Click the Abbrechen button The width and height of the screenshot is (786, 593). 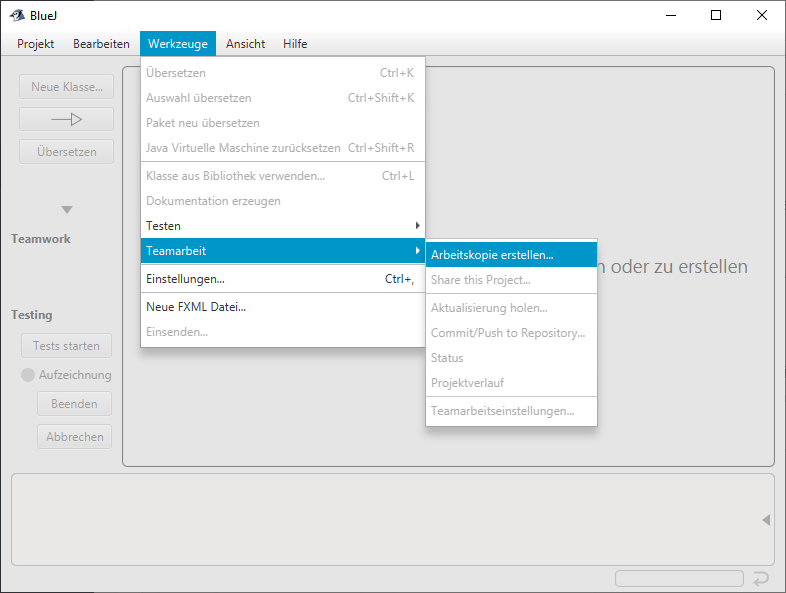click(x=74, y=437)
